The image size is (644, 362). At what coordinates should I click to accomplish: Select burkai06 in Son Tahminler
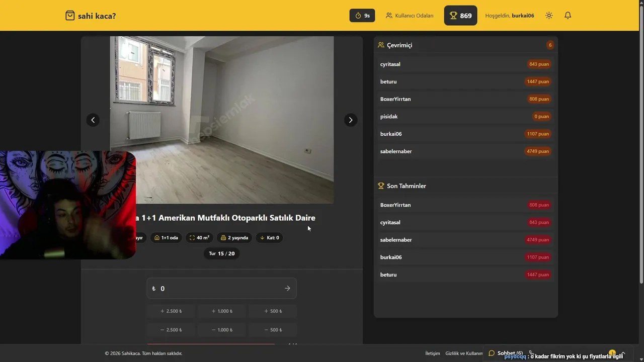[x=466, y=257]
